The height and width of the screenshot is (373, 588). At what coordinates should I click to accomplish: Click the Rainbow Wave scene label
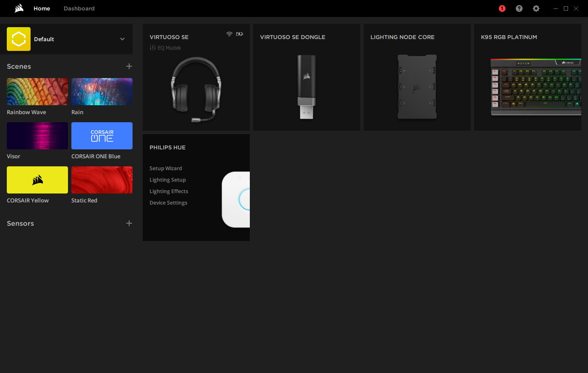[x=26, y=112]
